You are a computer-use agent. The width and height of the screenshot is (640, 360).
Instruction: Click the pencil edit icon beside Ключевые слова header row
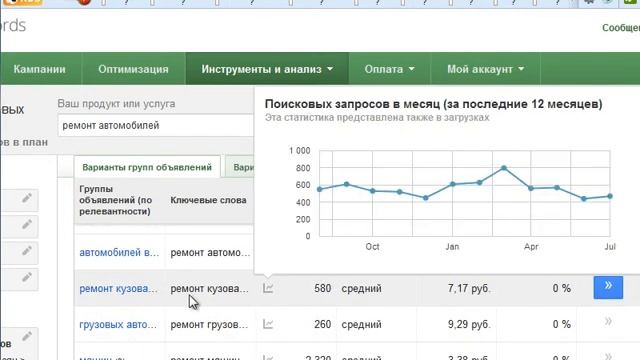click(x=27, y=199)
